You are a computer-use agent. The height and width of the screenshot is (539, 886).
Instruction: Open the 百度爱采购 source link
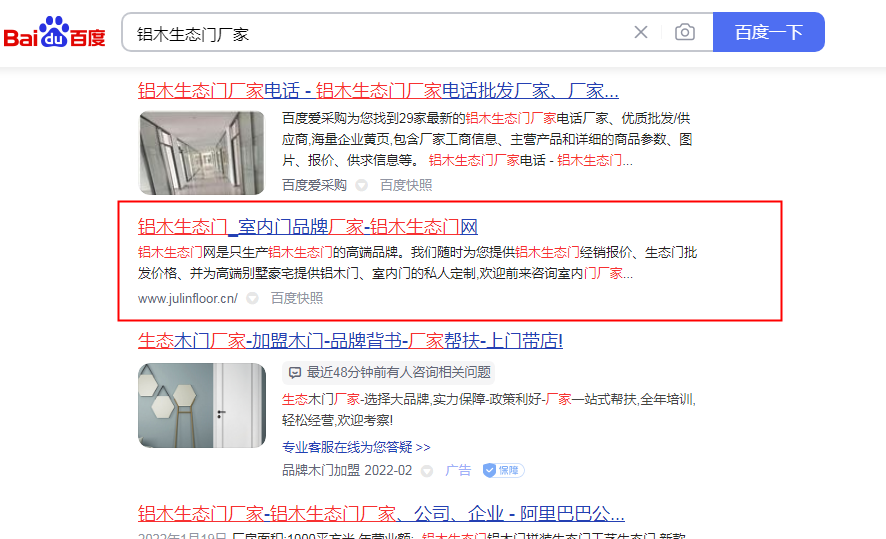pyautogui.click(x=314, y=185)
